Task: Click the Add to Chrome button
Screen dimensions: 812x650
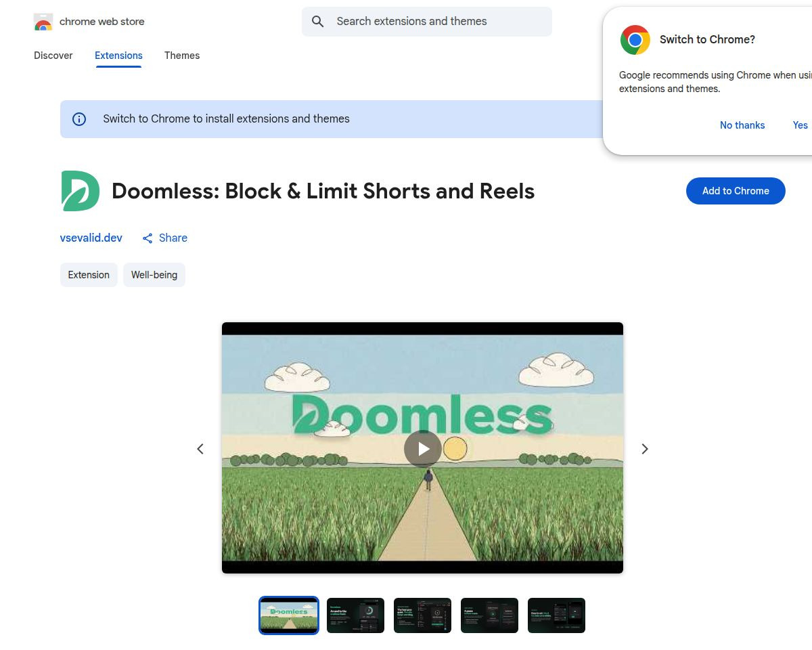Action: [x=736, y=191]
